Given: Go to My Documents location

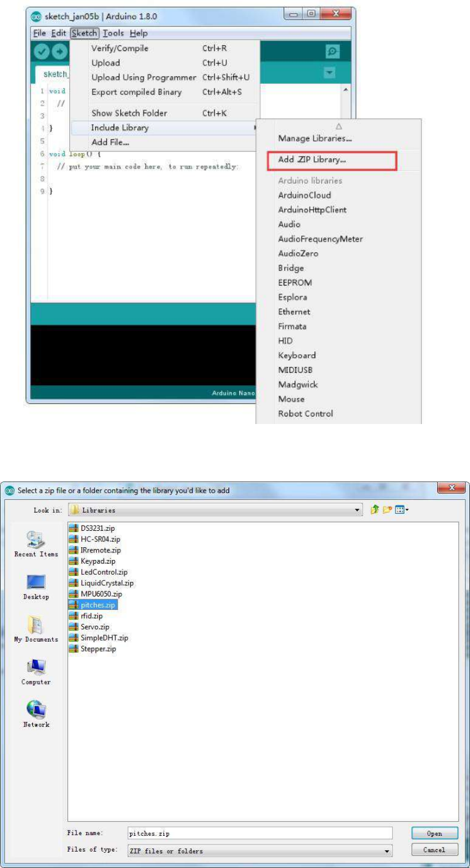Looking at the screenshot, I should tap(36, 629).
